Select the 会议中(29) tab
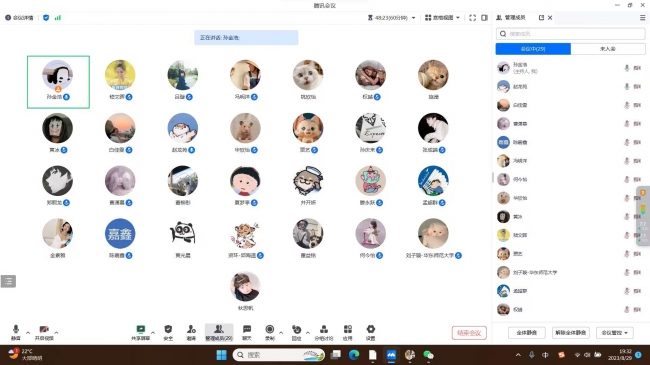Viewport: 650px width, 365px height. (533, 49)
